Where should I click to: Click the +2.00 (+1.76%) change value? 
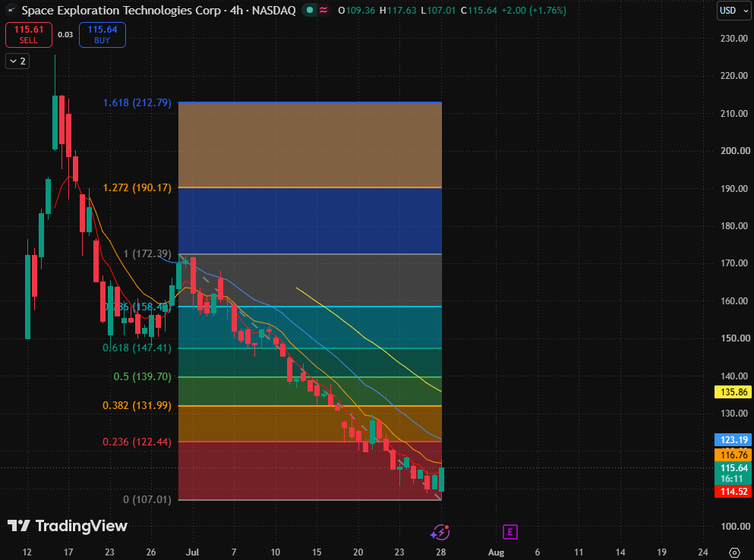click(x=534, y=10)
